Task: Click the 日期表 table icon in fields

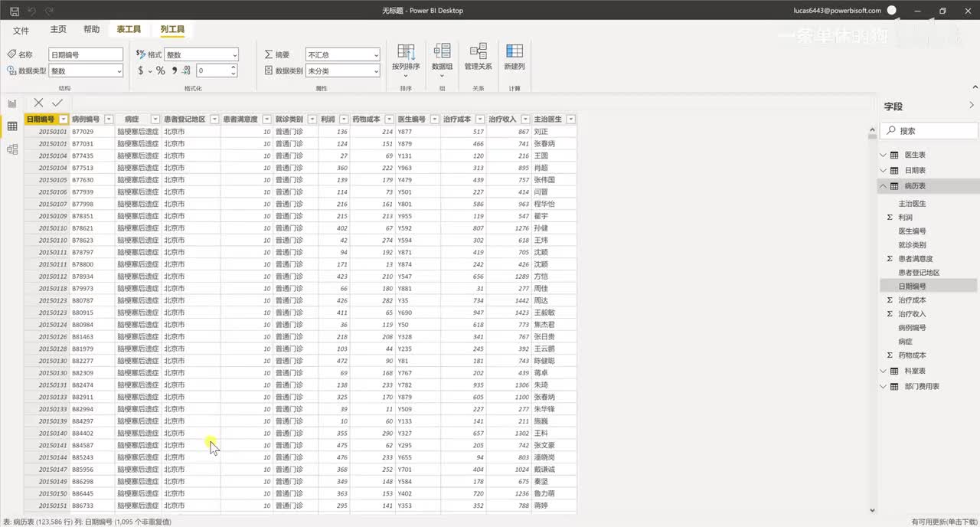Action: [894, 171]
